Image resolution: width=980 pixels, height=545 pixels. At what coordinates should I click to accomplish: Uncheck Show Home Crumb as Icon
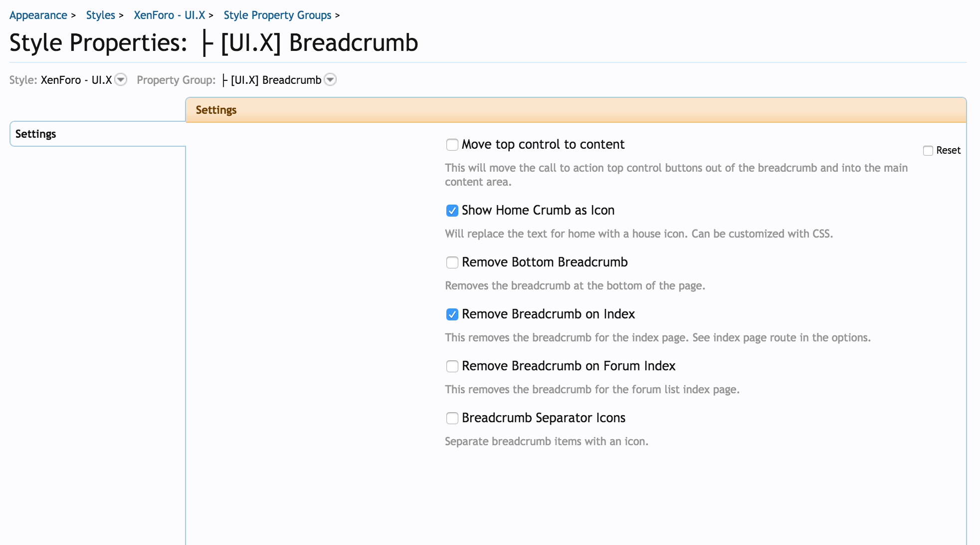pos(452,211)
